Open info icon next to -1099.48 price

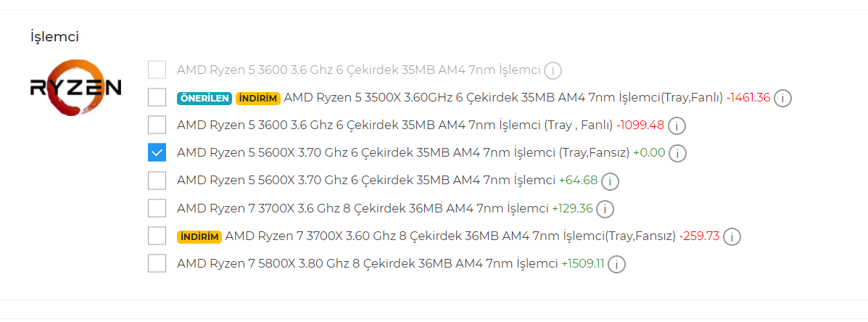[677, 126]
